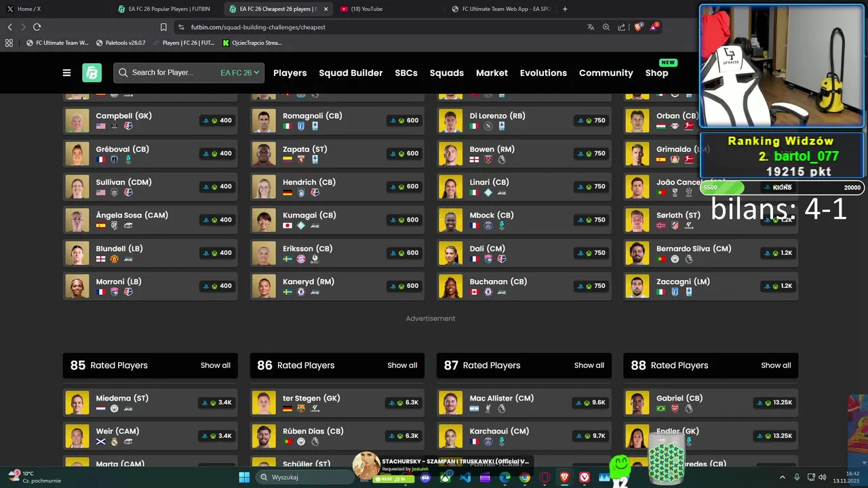Open Campbell (GK) player card
Image resolution: width=868 pixels, height=488 pixels.
point(150,121)
